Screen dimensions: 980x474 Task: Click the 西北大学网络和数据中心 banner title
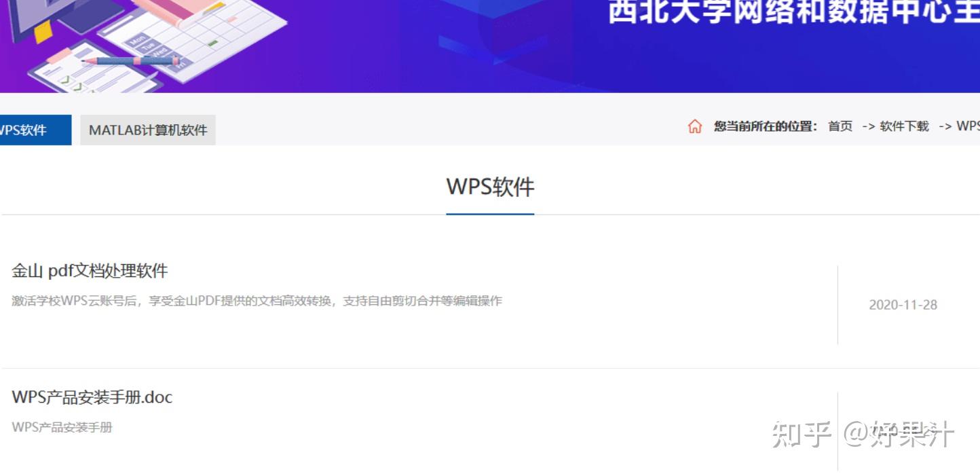[794, 12]
